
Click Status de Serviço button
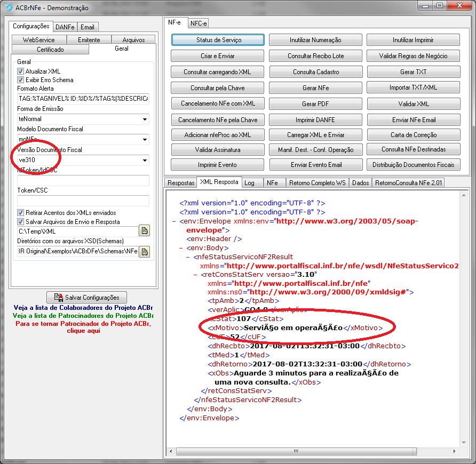(218, 40)
